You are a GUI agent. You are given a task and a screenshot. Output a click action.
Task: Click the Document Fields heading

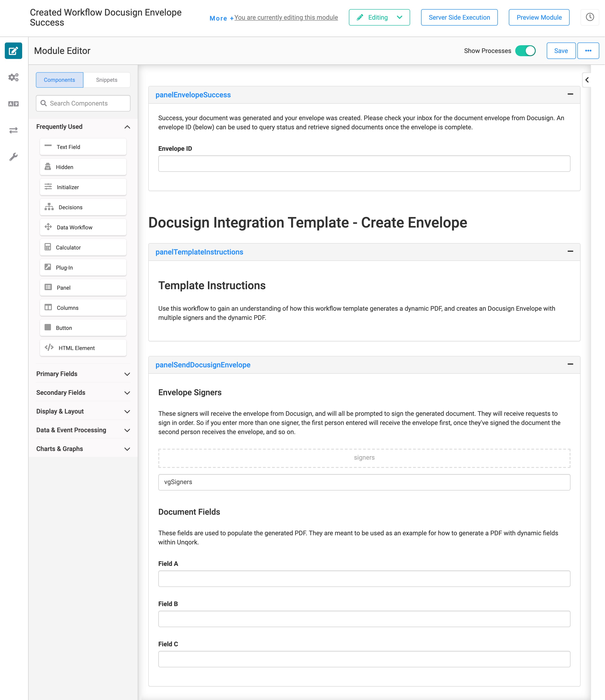[189, 512]
